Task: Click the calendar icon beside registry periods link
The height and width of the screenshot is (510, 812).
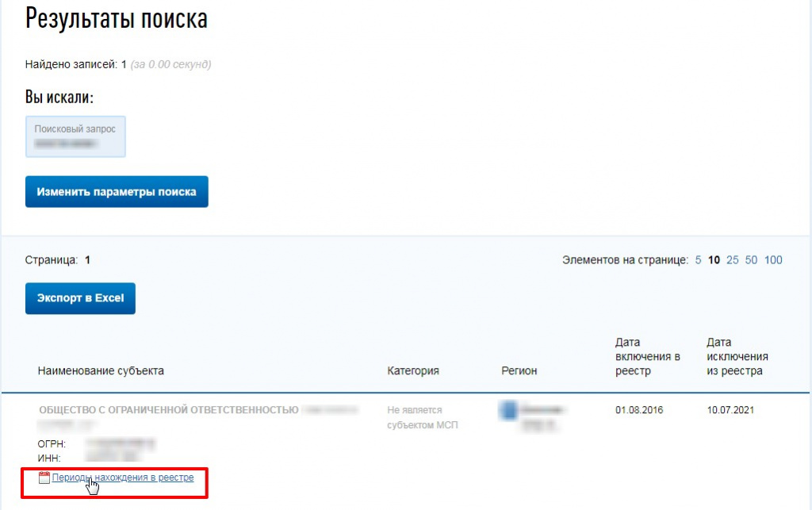Action: [x=44, y=477]
